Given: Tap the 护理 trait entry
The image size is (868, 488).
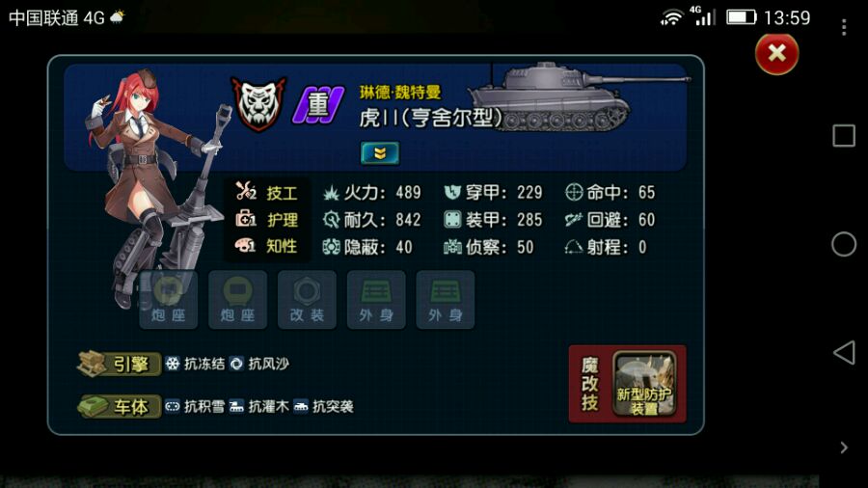Looking at the screenshot, I should click(x=267, y=219).
